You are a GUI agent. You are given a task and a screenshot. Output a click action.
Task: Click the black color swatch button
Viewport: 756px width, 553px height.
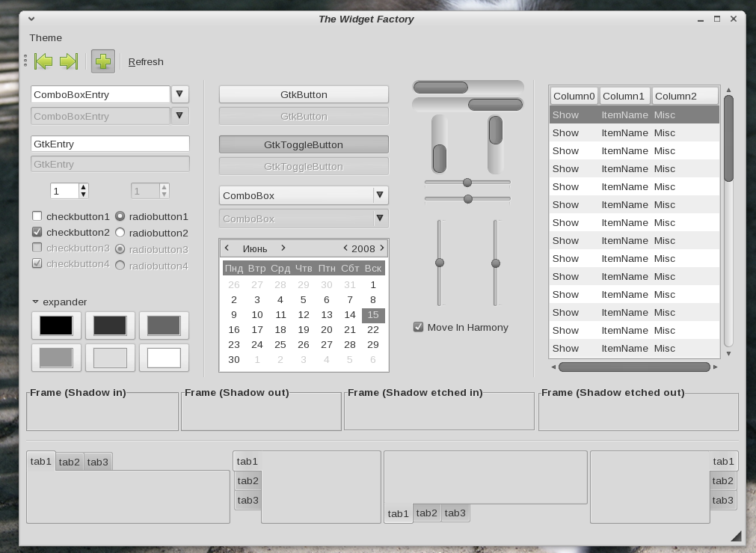[56, 326]
